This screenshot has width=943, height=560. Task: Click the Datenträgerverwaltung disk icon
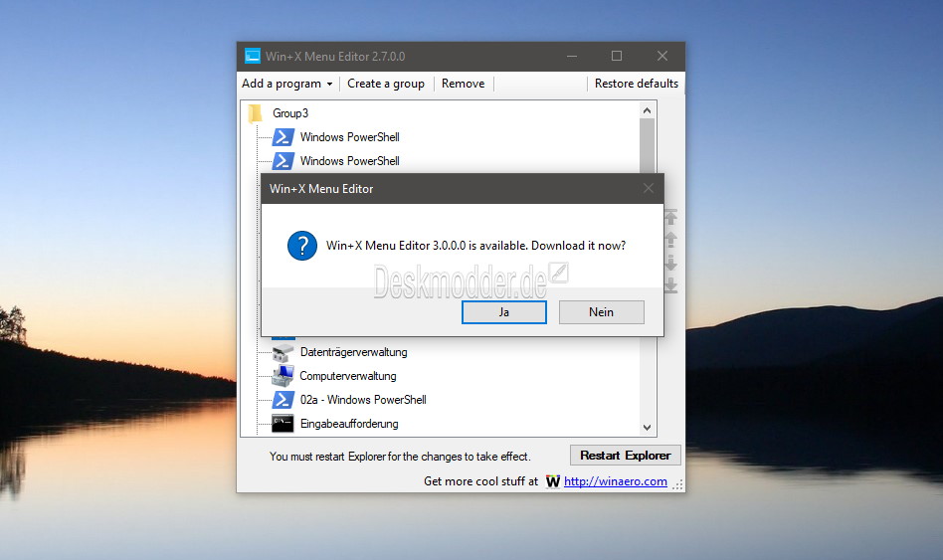(x=283, y=352)
